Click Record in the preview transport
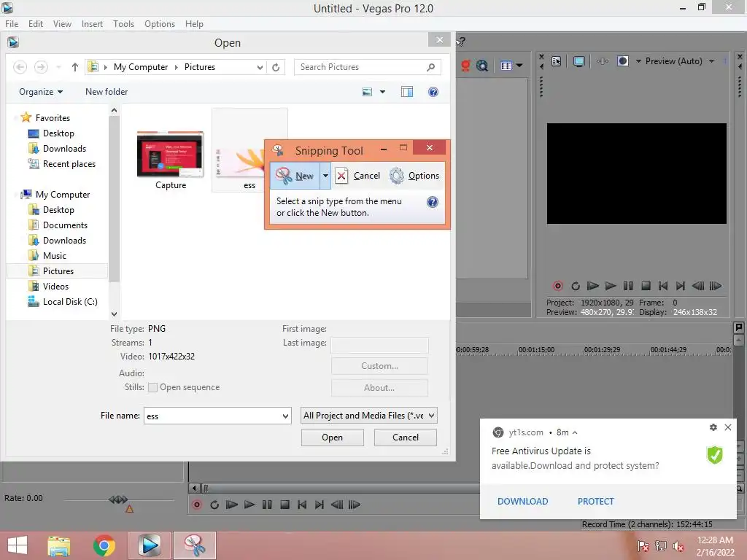Screen dimensions: 747x560 point(558,286)
